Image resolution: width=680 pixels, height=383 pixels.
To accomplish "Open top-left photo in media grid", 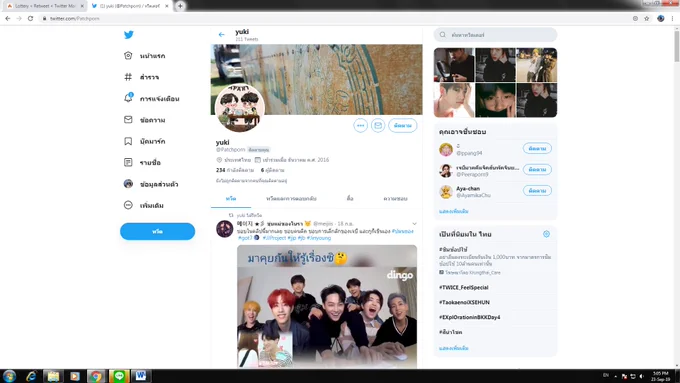I will 454,65.
